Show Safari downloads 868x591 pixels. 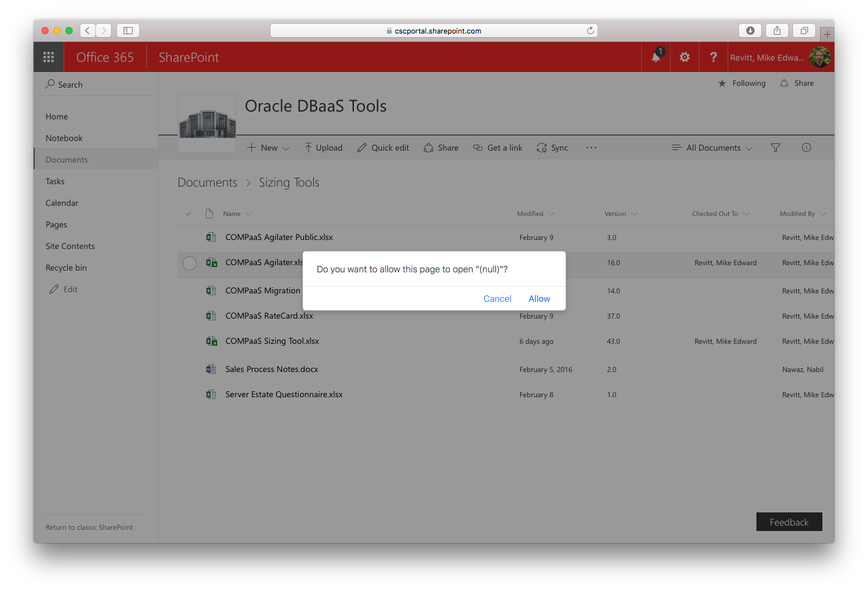tap(750, 31)
